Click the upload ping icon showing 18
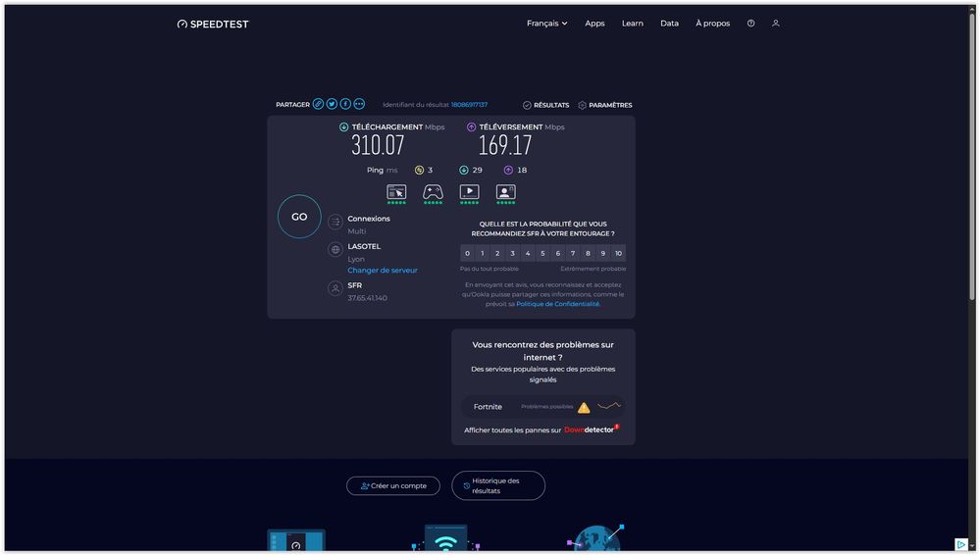Screen dimensions: 980x555 click(508, 170)
